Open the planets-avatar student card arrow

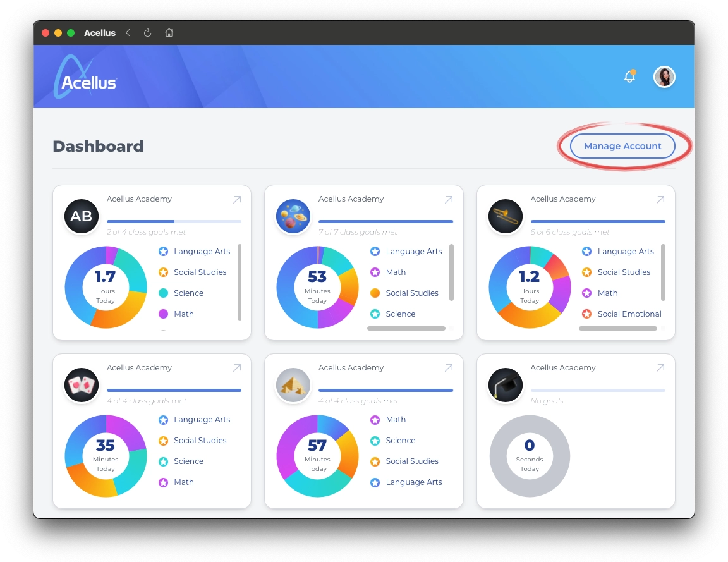449,200
